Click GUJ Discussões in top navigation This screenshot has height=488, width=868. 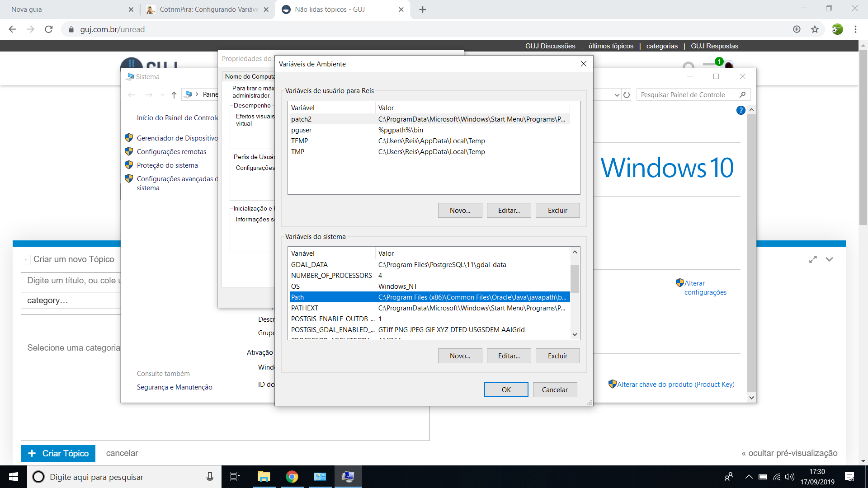[550, 46]
